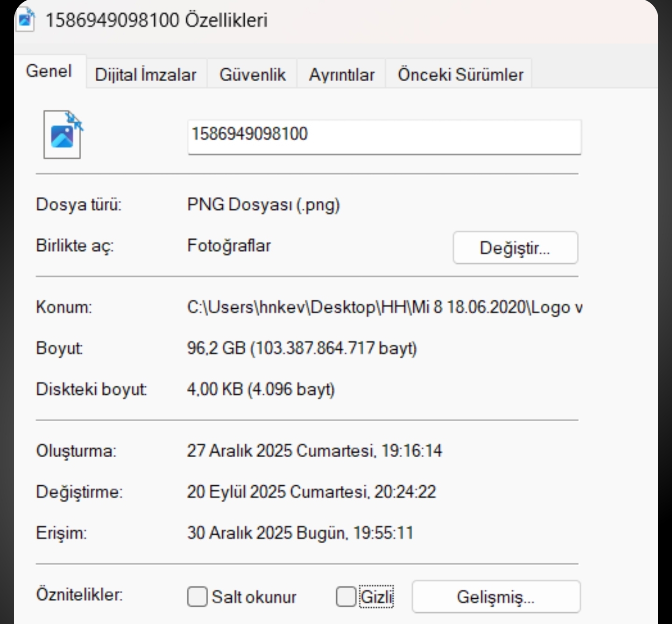The width and height of the screenshot is (672, 624).
Task: Open Gelişmiş... attributes dialog
Action: point(496,596)
